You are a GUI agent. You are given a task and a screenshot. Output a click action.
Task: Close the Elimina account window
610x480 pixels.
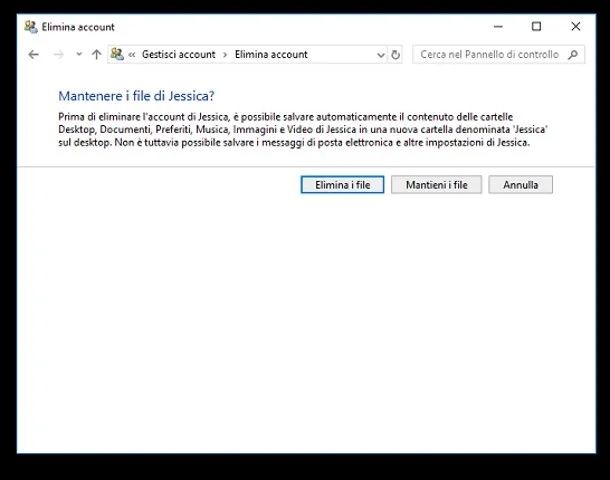[x=576, y=26]
